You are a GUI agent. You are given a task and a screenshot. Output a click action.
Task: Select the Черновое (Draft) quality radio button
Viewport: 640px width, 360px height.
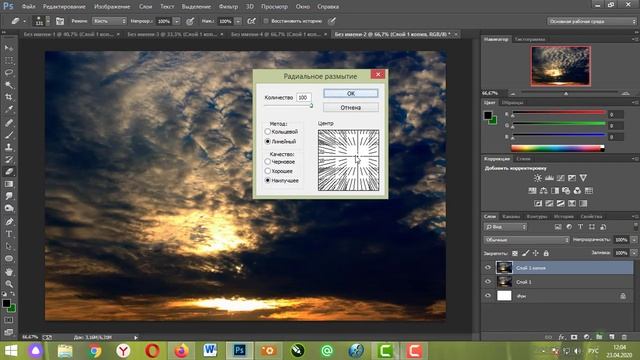(x=268, y=162)
